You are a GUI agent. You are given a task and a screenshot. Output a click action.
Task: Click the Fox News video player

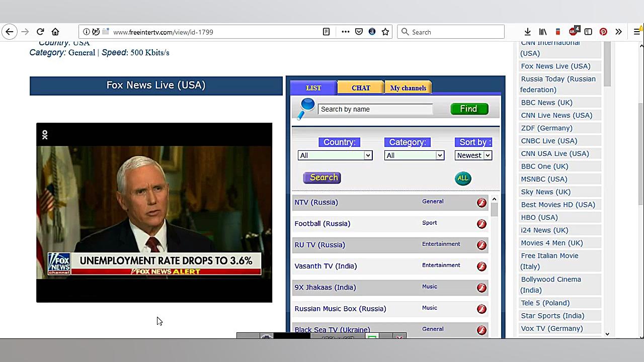[x=154, y=213]
